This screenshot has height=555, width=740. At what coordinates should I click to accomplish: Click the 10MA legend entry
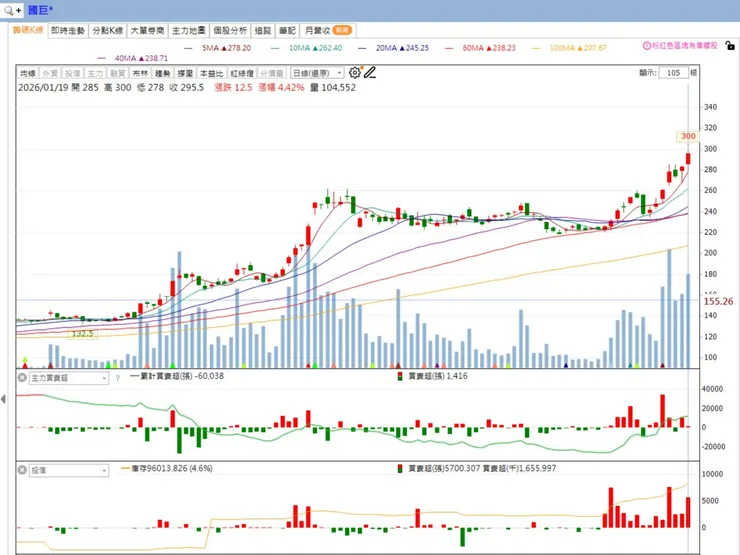(307, 48)
